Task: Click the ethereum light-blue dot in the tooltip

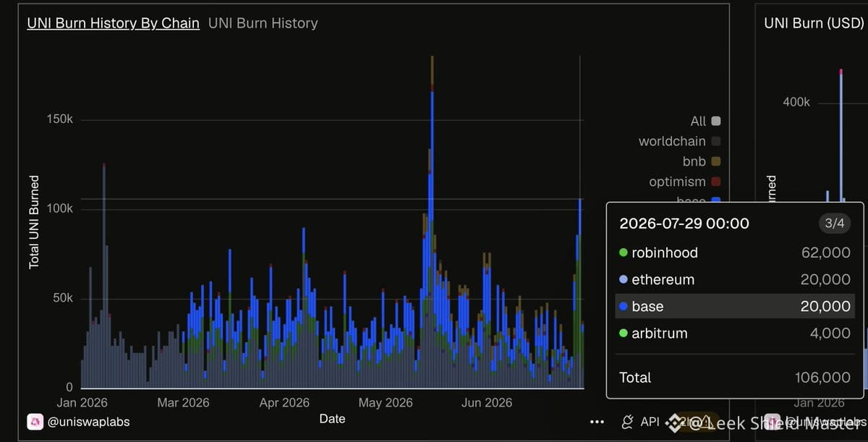Action: 624,279
